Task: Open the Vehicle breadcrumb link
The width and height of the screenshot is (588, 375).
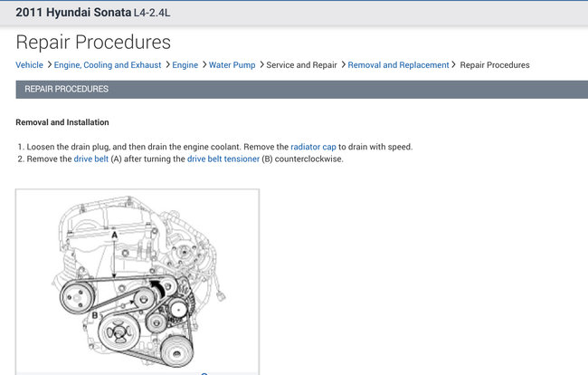Action: (29, 65)
